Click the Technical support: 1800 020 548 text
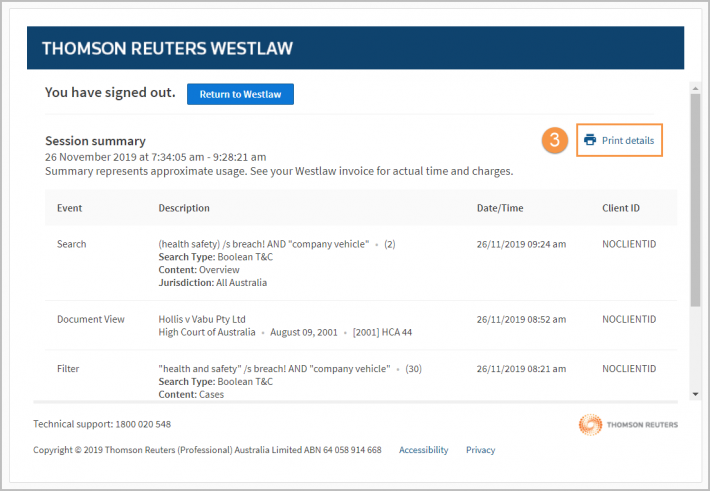The width and height of the screenshot is (710, 491). coord(102,424)
